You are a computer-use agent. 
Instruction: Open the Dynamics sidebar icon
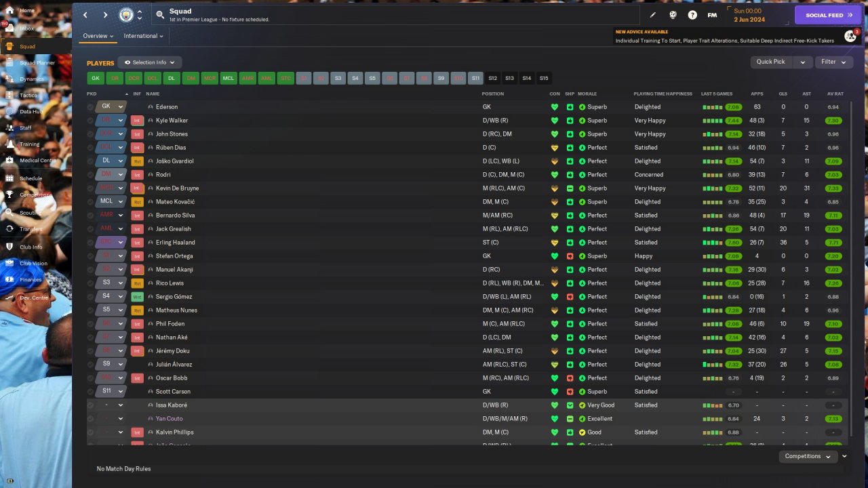pos(9,79)
